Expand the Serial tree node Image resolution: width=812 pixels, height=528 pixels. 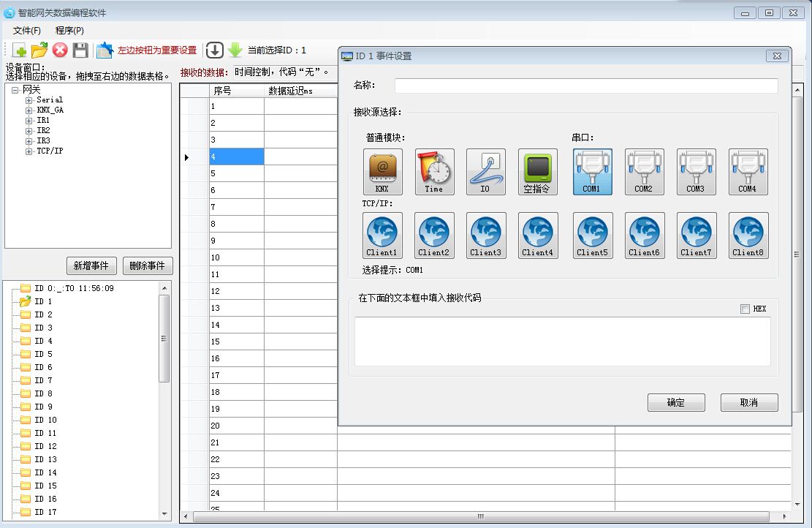tap(29, 100)
